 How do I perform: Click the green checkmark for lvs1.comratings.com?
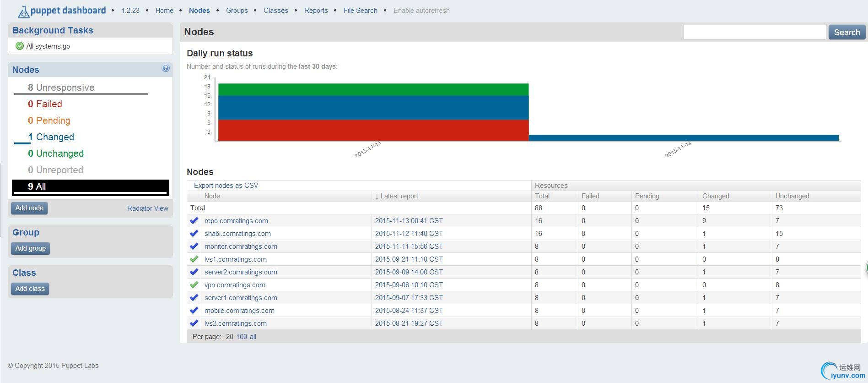pyautogui.click(x=194, y=259)
